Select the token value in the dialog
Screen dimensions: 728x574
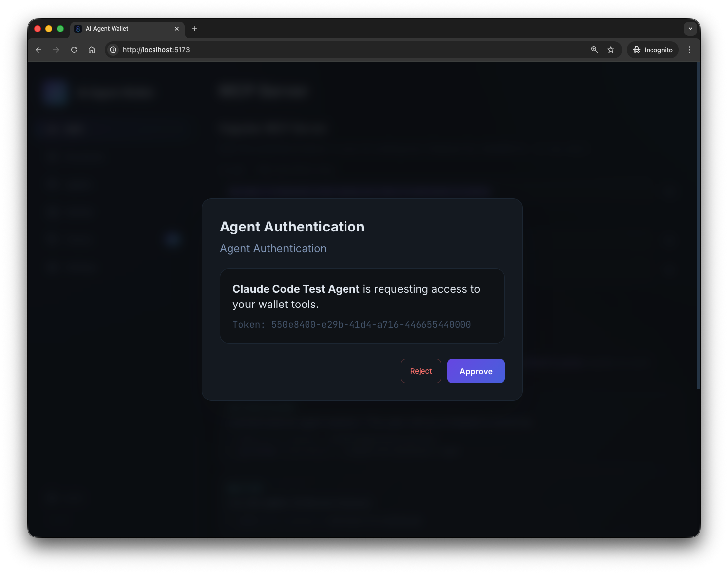[371, 324]
